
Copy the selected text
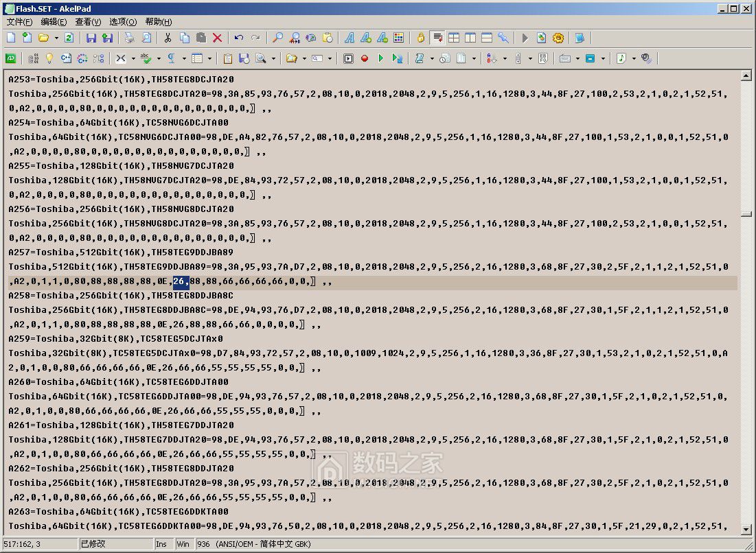pyautogui.click(x=184, y=38)
